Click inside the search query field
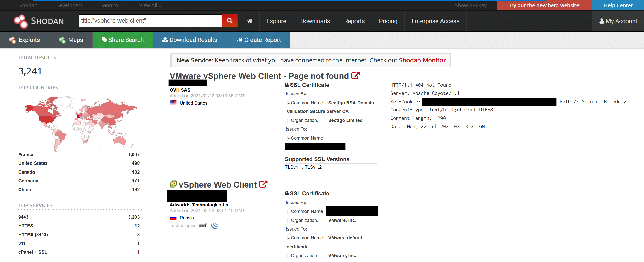Viewport: 644px width, 262px height. [x=150, y=21]
